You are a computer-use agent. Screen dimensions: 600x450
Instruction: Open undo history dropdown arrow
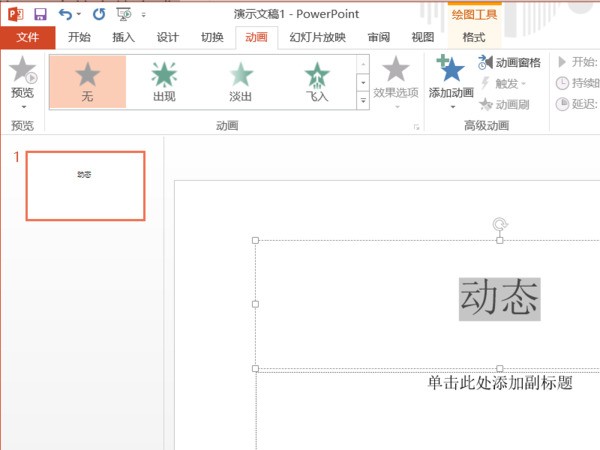click(79, 15)
